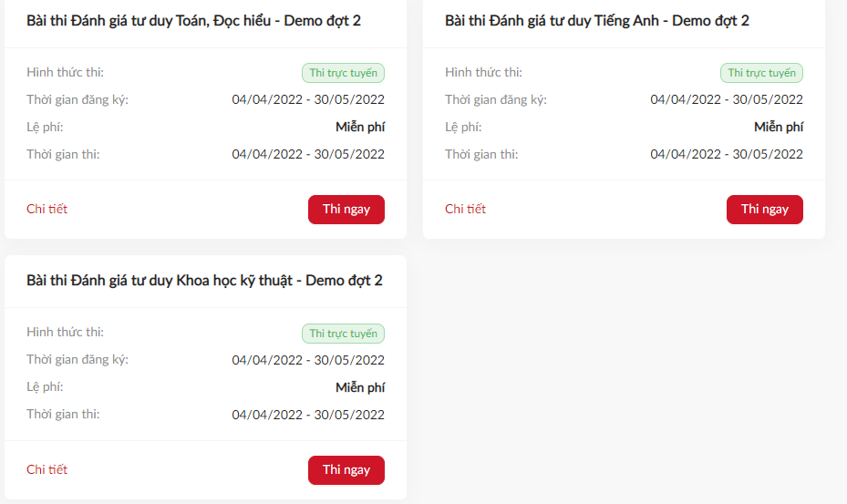Click the Toán, Đọc hiểu exam title
The height and width of the screenshot is (504, 847).
193,20
